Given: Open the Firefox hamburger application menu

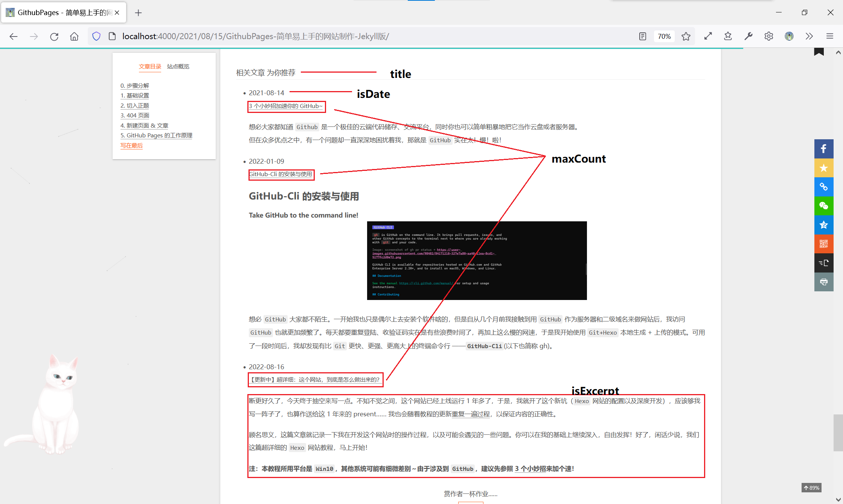Looking at the screenshot, I should 830,36.
